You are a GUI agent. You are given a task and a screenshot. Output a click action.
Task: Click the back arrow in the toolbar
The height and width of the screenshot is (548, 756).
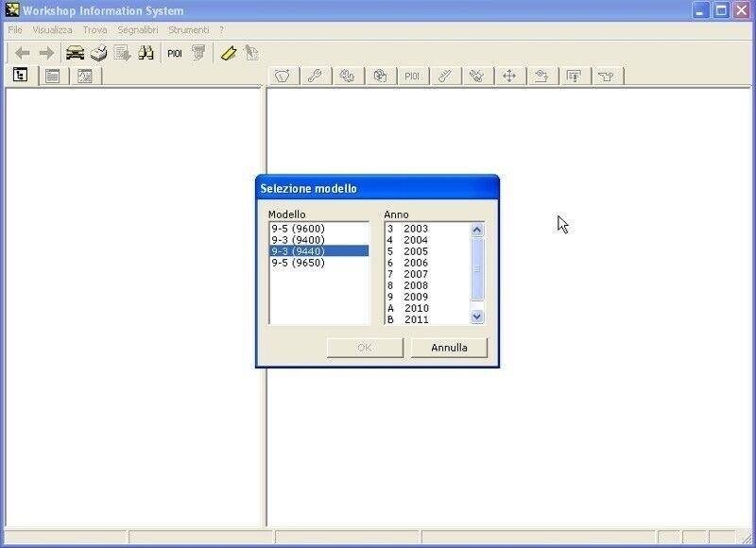tap(22, 53)
